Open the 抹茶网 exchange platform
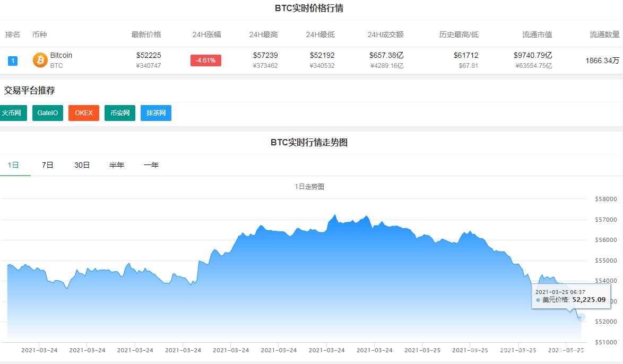623x364 pixels. 155,112
